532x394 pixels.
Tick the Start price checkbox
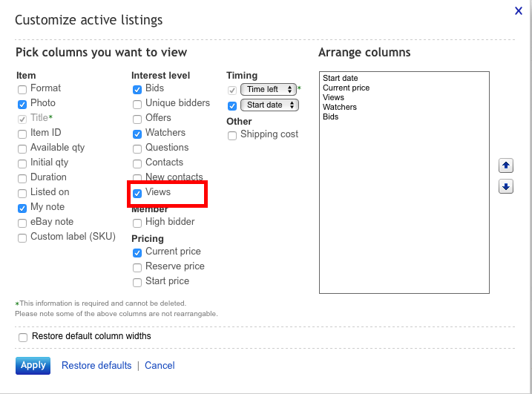pyautogui.click(x=137, y=283)
